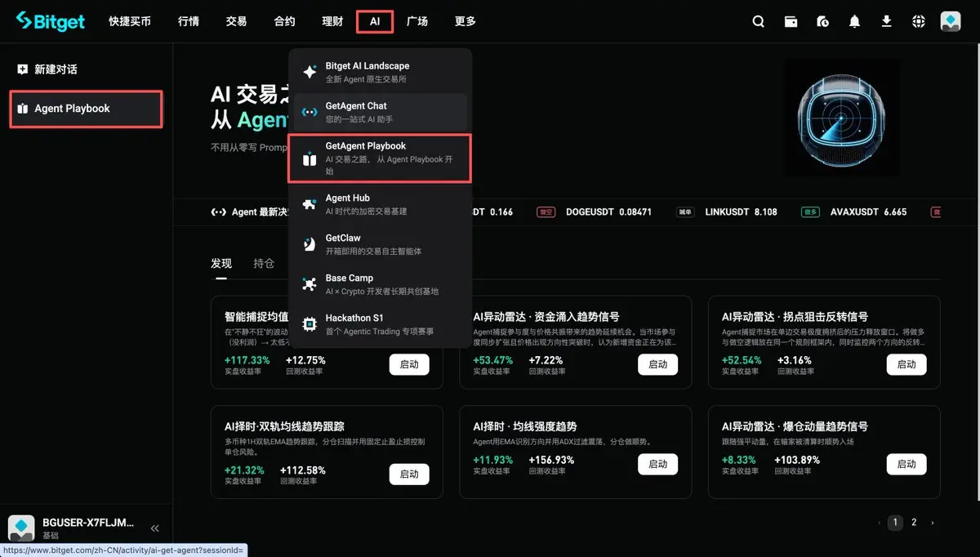Open the orders history icon
Screen dimensions: 980x557
[822, 22]
